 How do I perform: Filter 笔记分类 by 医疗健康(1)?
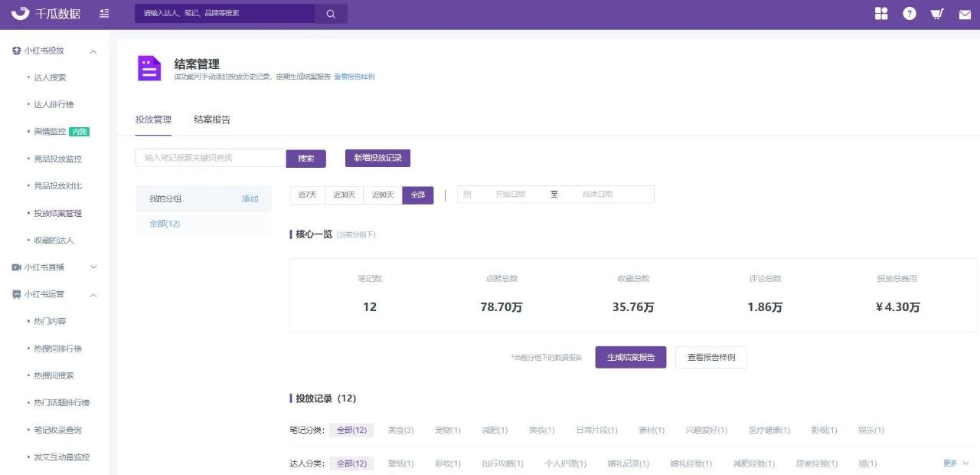769,431
